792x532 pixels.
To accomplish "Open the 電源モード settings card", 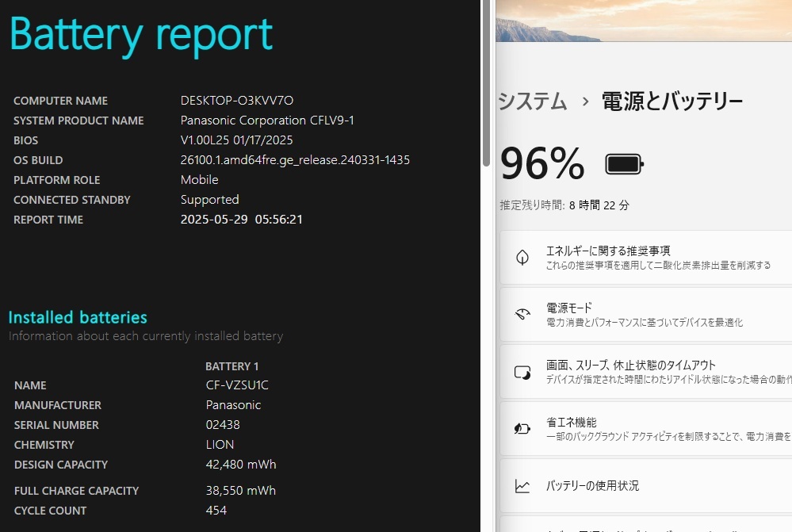I will [646, 314].
